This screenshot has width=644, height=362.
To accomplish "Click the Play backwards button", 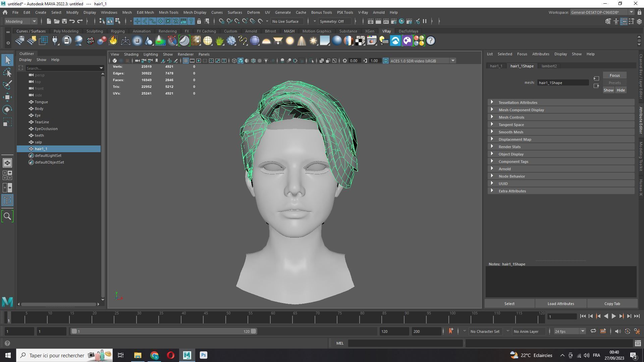I will [x=606, y=316].
